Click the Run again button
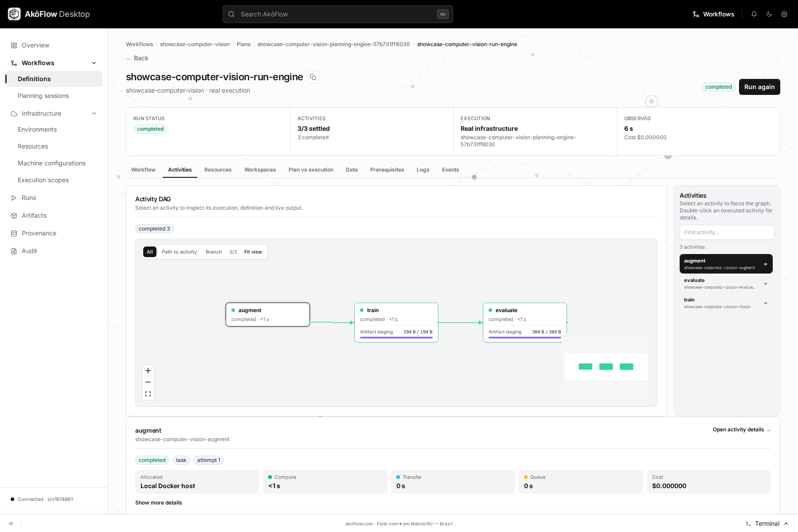The width and height of the screenshot is (798, 532). coord(759,87)
